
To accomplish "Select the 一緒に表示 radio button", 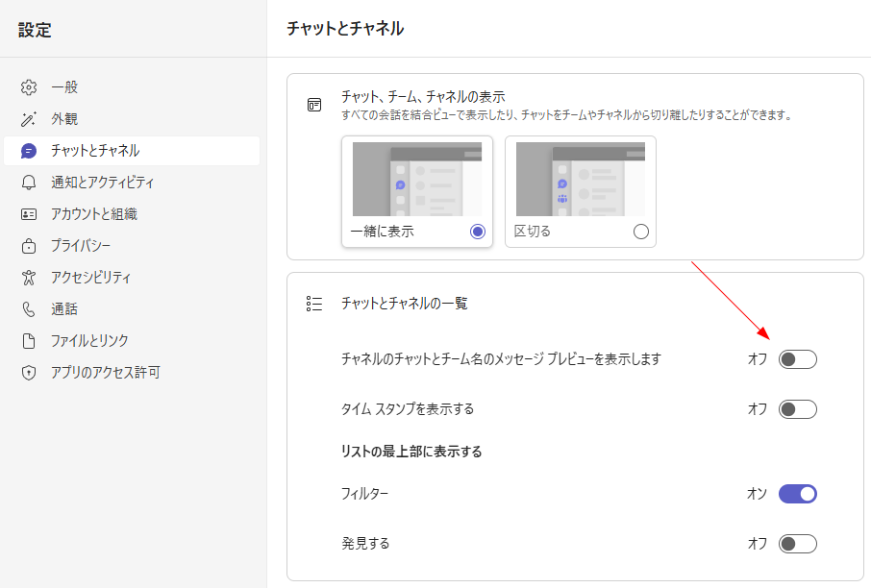I will [x=478, y=232].
